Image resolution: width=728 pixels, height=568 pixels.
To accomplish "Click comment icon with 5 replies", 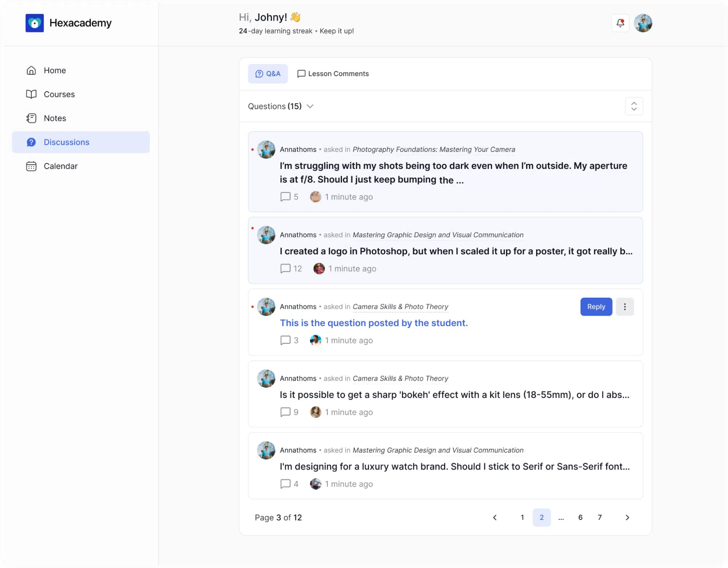I will coord(285,197).
